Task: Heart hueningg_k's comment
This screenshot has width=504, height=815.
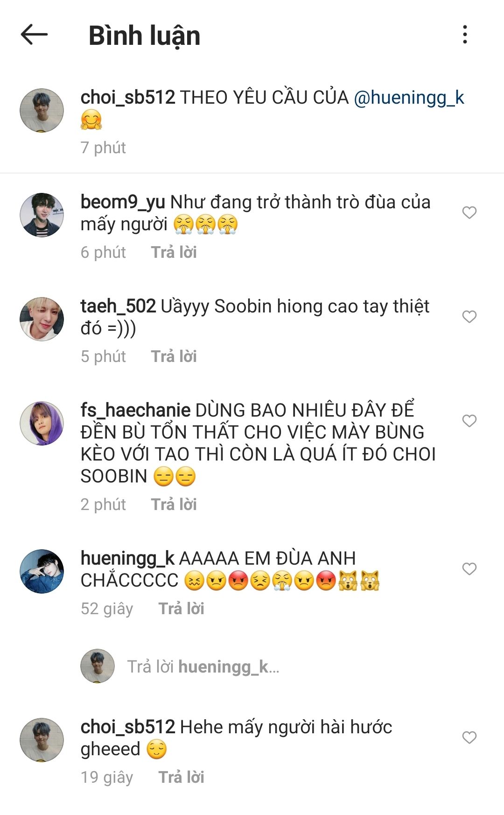Action: pos(469,569)
